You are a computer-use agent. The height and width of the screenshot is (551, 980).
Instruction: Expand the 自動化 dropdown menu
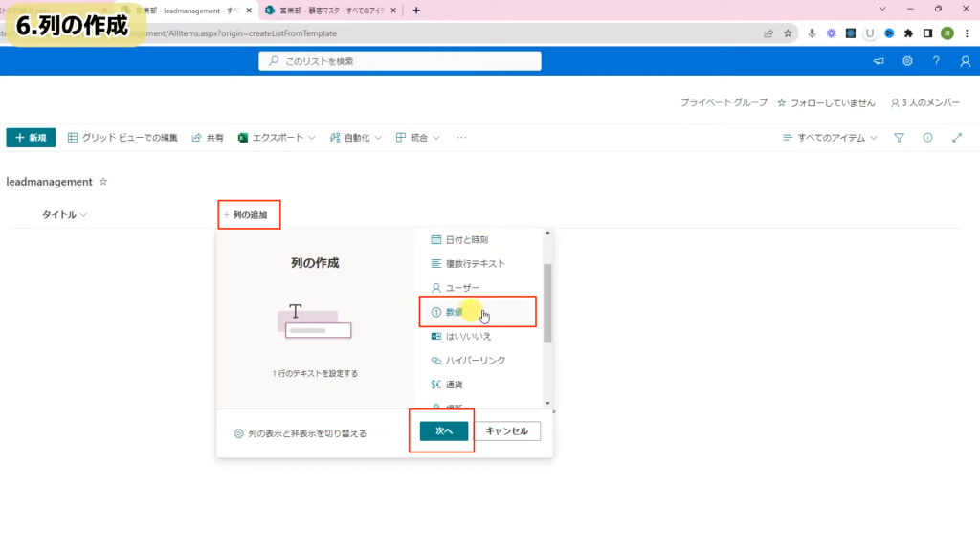(356, 138)
